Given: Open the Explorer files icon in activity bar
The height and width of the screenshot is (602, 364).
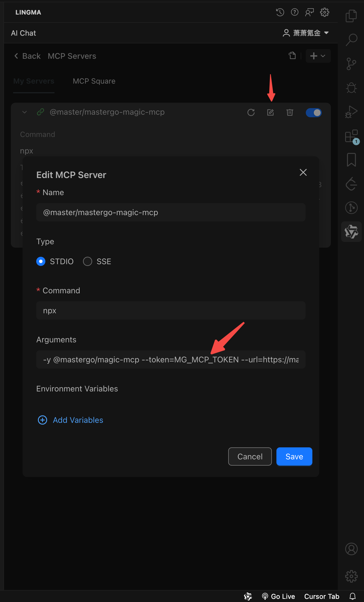Looking at the screenshot, I should click(x=351, y=16).
